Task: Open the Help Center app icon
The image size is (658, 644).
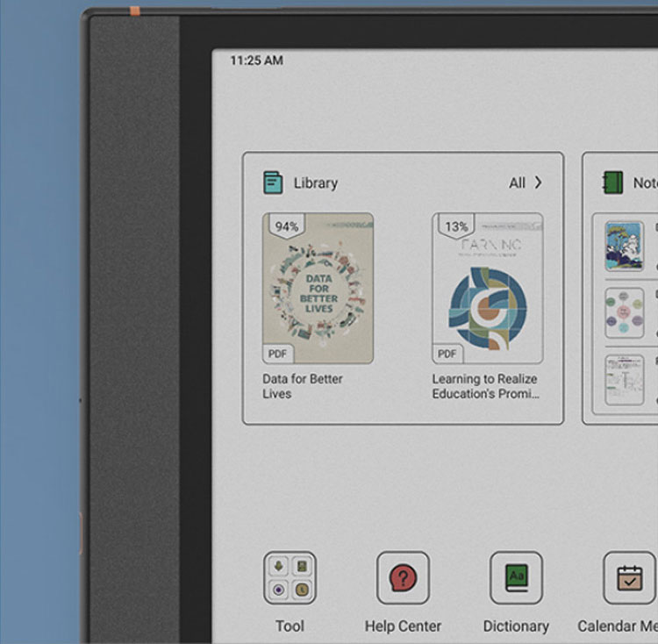Action: tap(403, 577)
